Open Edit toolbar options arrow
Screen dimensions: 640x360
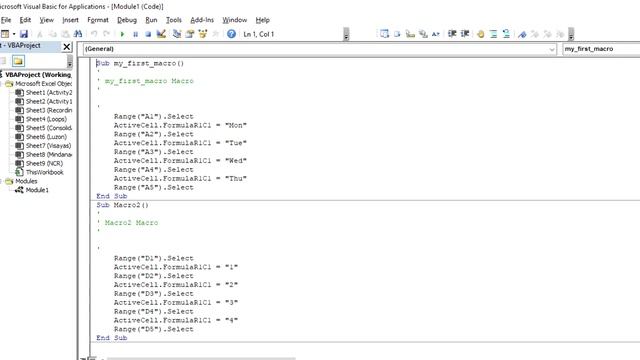[x=571, y=34]
